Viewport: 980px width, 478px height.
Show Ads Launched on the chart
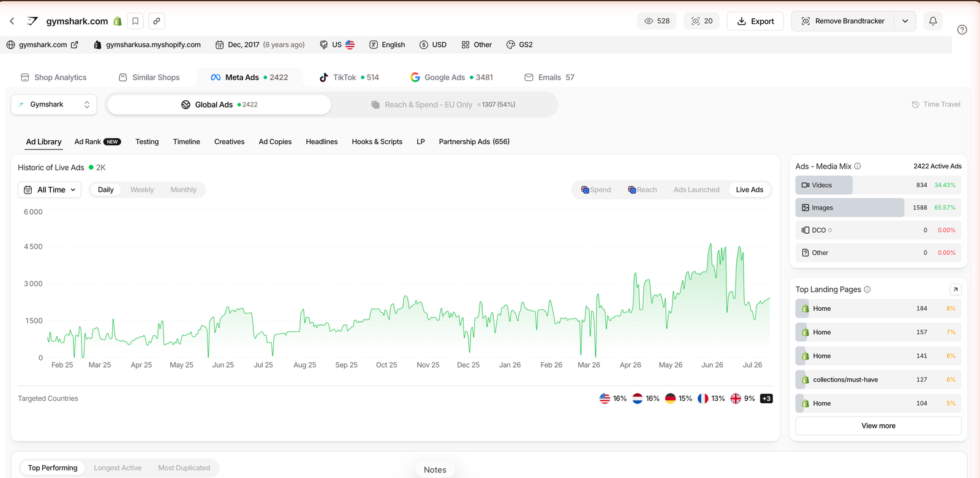[x=696, y=190]
